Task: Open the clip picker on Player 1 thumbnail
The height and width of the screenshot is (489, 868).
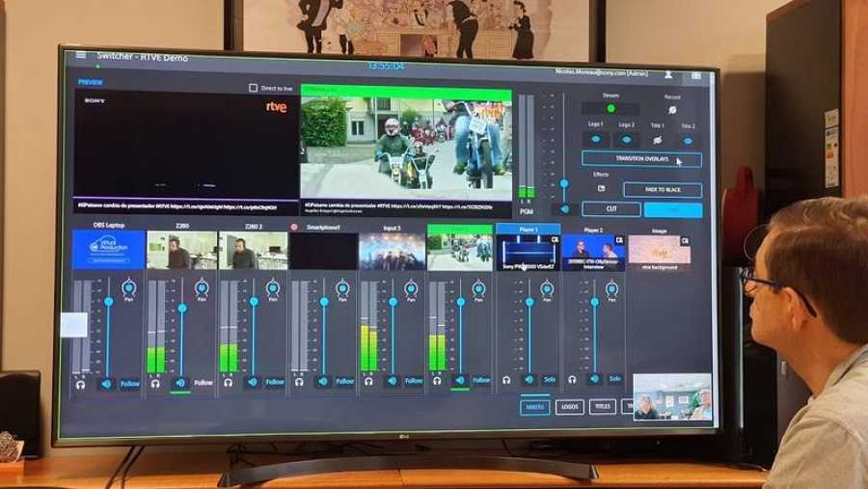Action: click(555, 239)
